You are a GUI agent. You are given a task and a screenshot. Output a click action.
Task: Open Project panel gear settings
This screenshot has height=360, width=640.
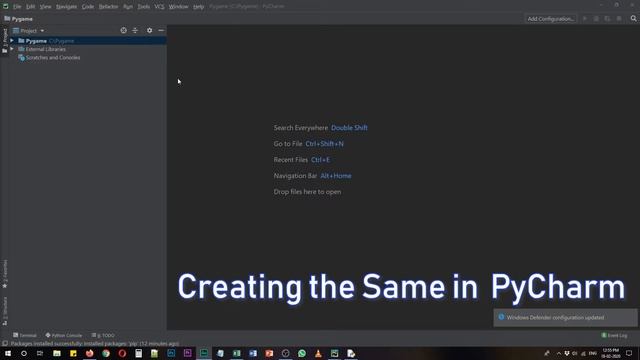click(x=149, y=30)
